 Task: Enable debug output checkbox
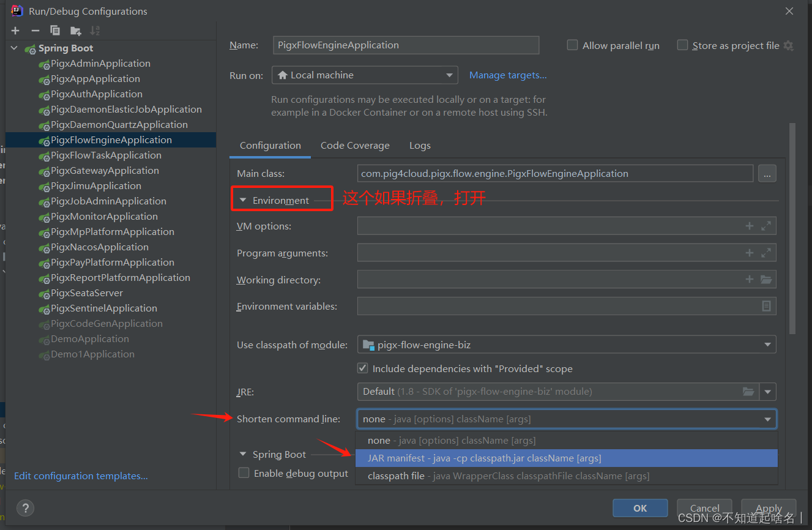[244, 473]
